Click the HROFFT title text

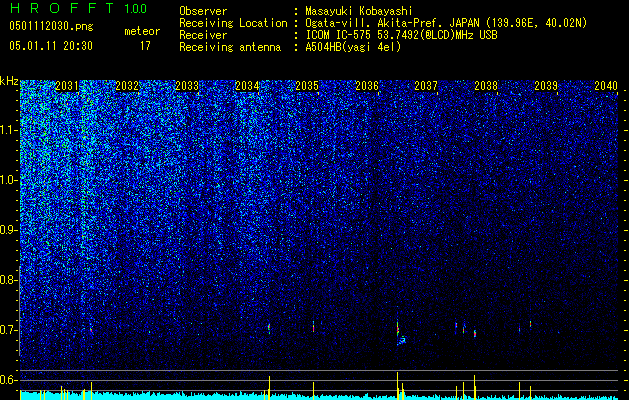[x=63, y=8]
